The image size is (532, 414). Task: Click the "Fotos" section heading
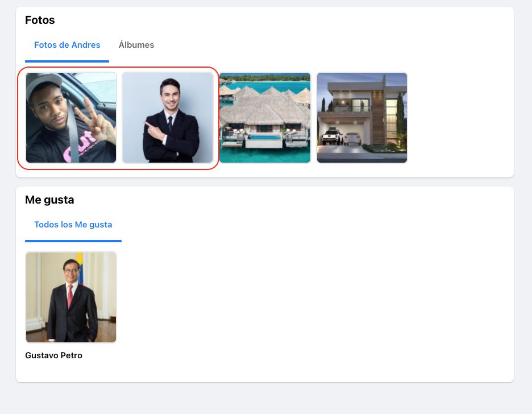(40, 20)
